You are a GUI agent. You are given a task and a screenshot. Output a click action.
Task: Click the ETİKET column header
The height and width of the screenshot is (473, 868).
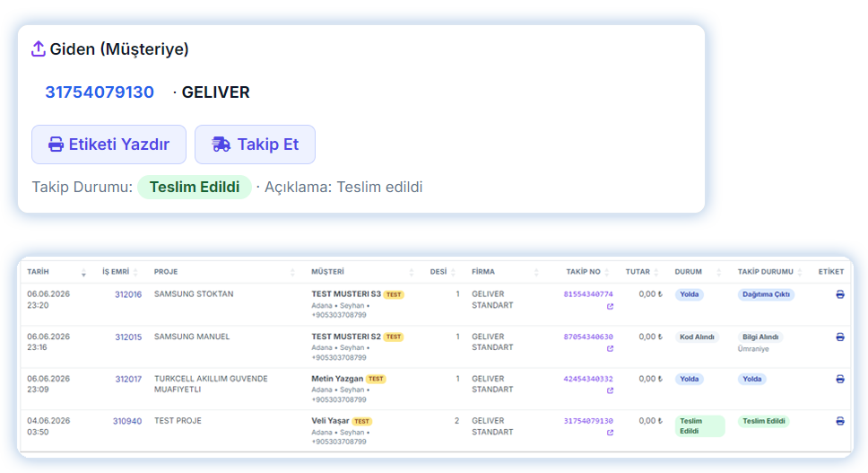(831, 272)
